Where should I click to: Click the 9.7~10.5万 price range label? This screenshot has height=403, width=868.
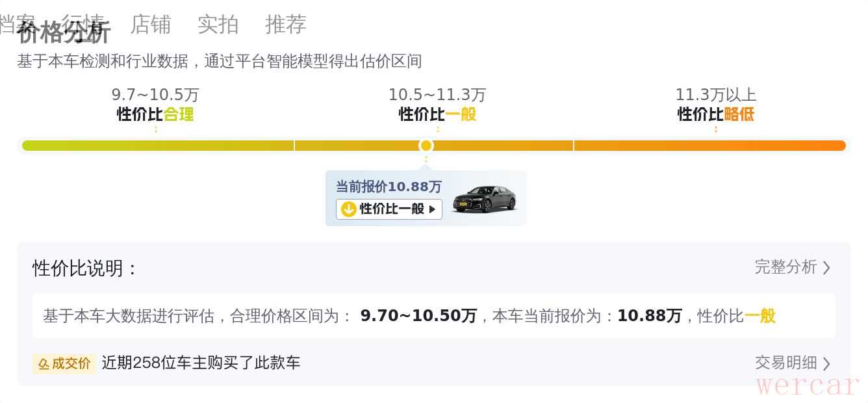coord(155,95)
